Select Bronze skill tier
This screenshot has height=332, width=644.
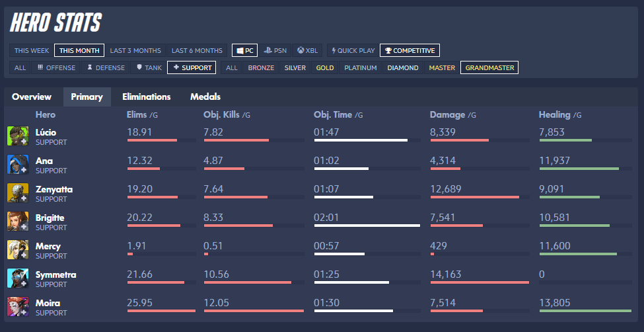(261, 67)
